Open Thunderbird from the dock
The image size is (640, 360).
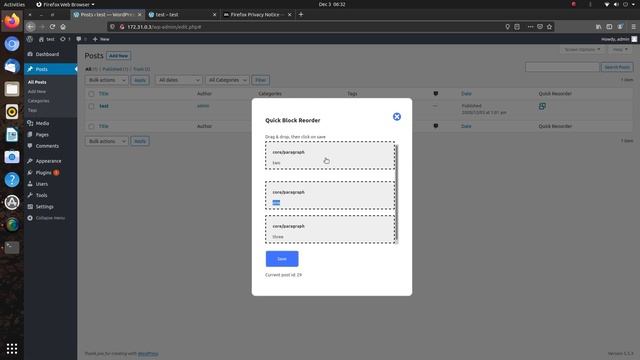12,66
